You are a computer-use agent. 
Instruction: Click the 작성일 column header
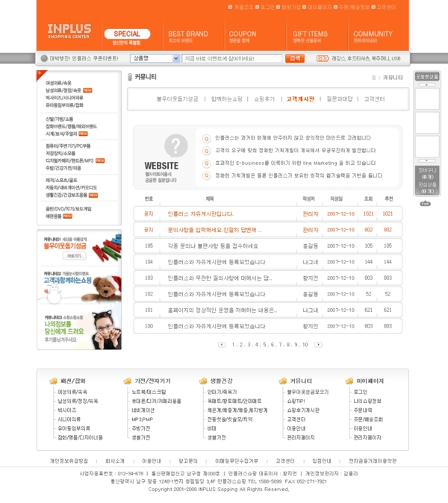[x=336, y=199]
